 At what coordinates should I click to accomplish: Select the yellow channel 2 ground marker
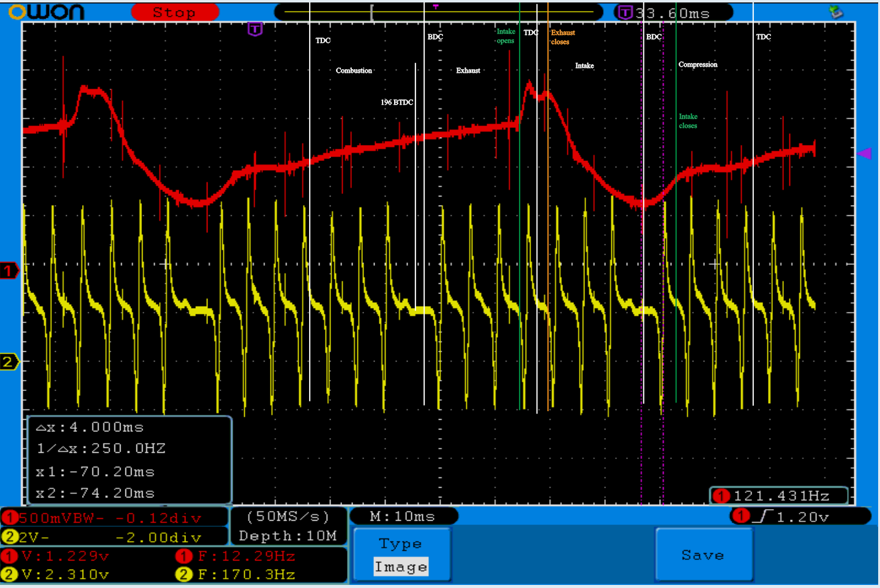pyautogui.click(x=9, y=362)
